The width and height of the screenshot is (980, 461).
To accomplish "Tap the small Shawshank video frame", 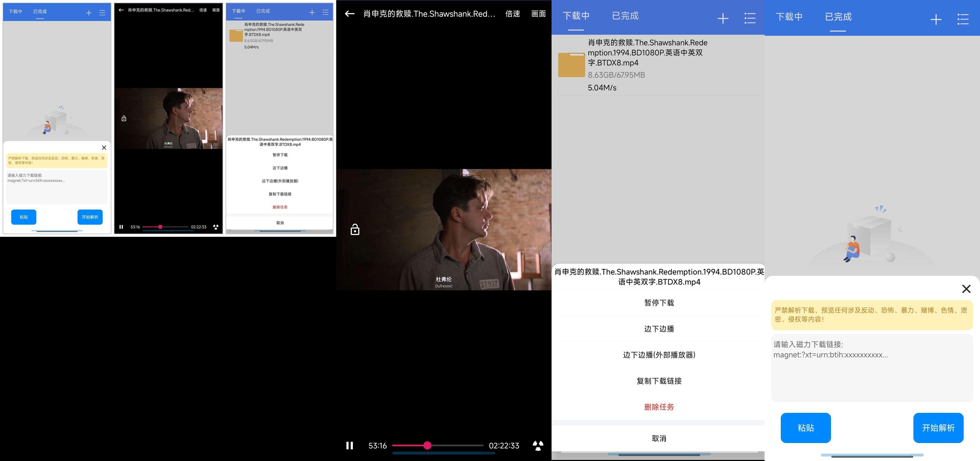I will point(168,118).
